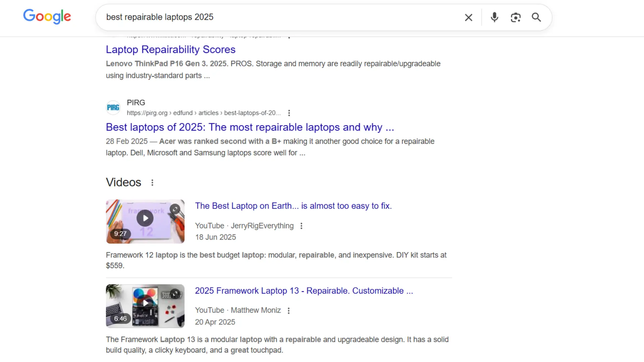This screenshot has height=362, width=644.
Task: Open The Best Laptop on Earth video link
Action: click(293, 206)
